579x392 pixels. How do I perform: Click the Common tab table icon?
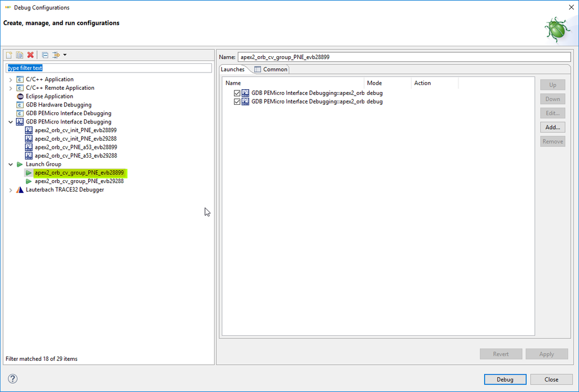258,69
